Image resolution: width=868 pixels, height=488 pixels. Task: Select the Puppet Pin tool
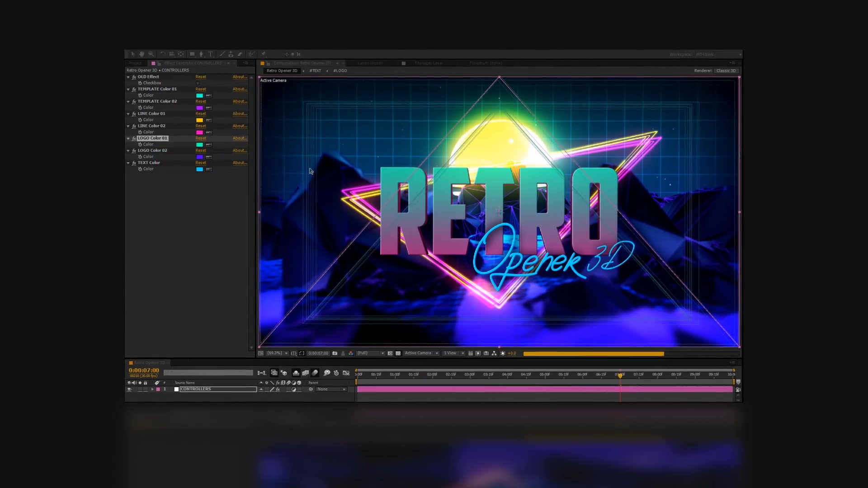click(263, 54)
